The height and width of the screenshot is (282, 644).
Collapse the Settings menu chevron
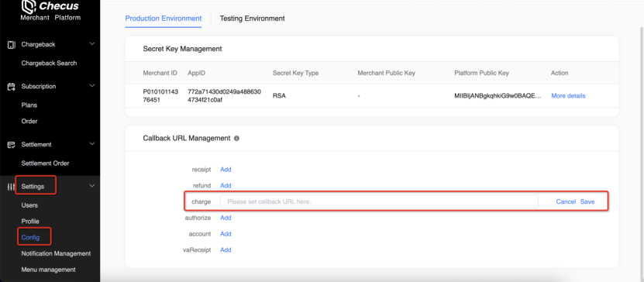click(x=92, y=186)
